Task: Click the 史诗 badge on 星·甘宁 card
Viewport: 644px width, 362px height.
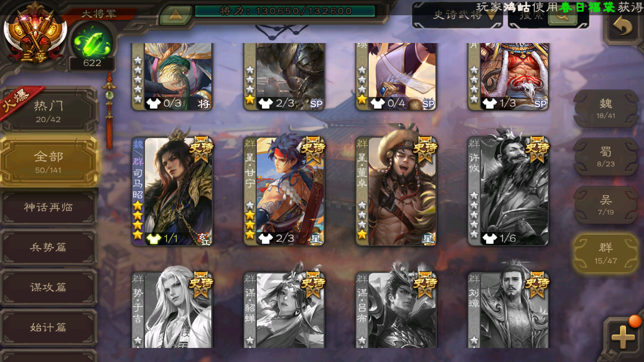Action: click(314, 149)
